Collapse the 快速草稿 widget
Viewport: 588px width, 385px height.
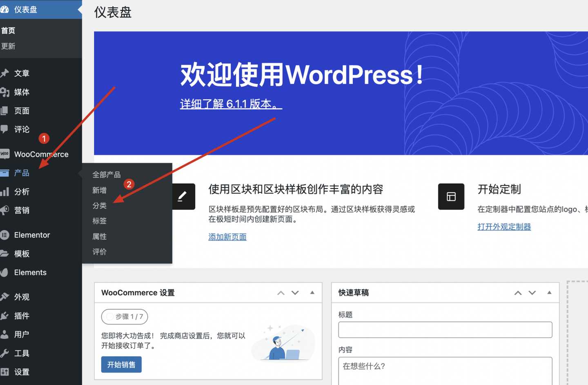click(549, 293)
